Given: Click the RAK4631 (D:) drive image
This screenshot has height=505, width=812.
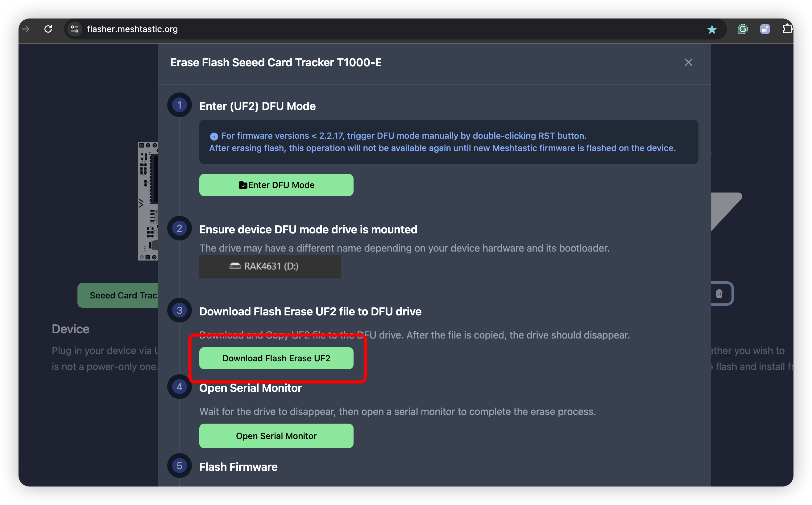Looking at the screenshot, I should click(270, 266).
